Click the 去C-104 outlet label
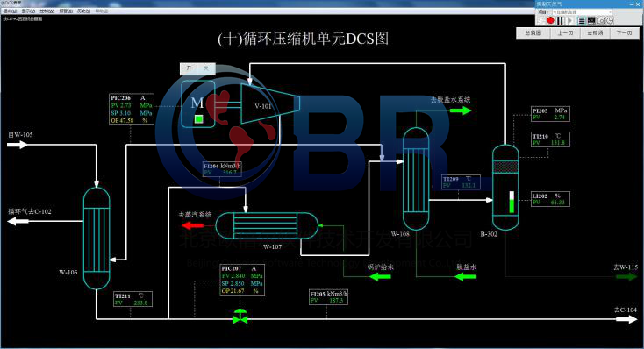644x349 pixels. [626, 310]
